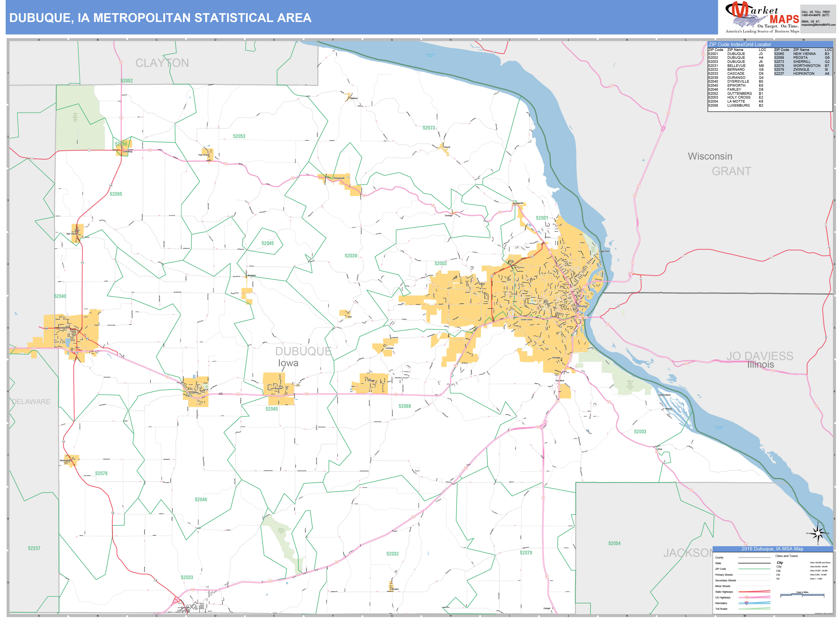
Task: Click the 52073 ZIP label near Sherrill
Action: [429, 128]
